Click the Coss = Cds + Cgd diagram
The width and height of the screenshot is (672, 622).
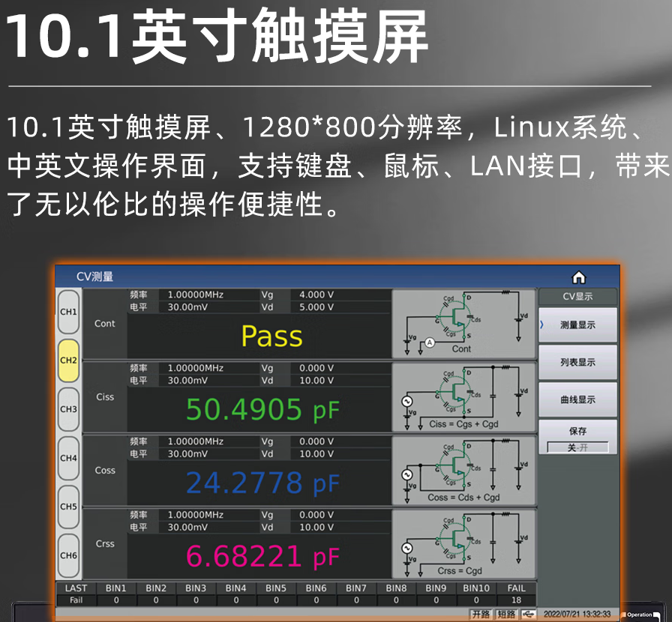tap(463, 470)
